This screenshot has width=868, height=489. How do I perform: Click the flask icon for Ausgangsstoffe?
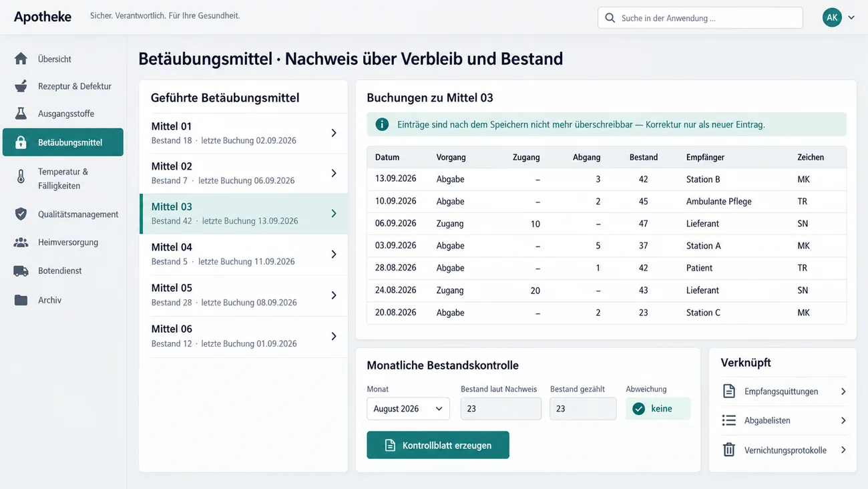pos(21,114)
